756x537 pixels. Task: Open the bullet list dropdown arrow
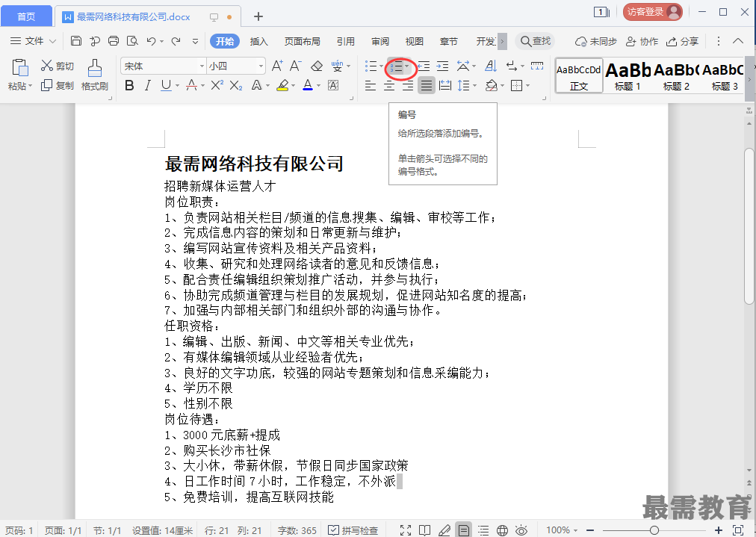click(381, 66)
